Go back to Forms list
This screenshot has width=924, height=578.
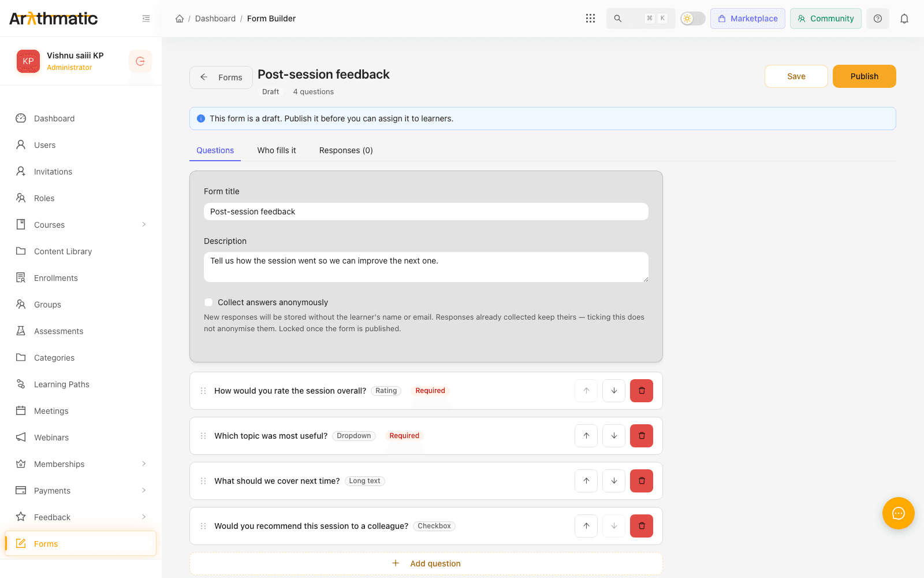coord(221,77)
